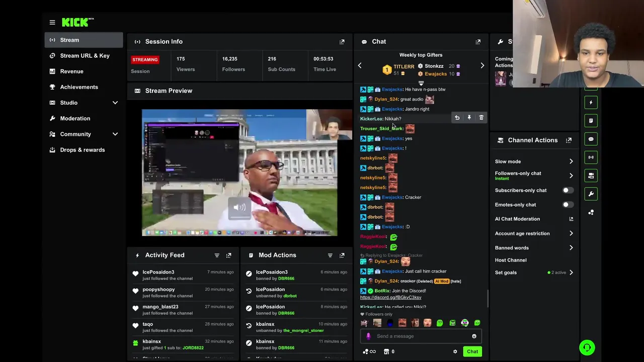Viewport: 644px width, 362px height.
Task: Click poopyshoopy follower entry
Action: click(x=158, y=290)
